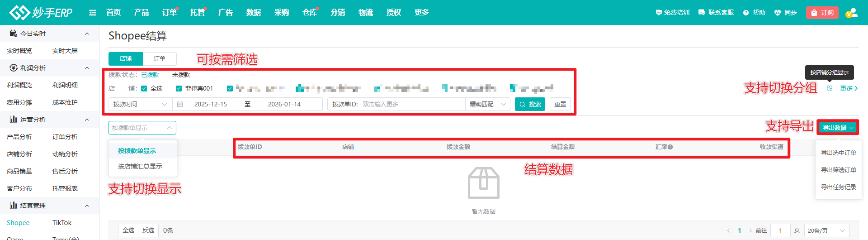
Task: Choose 导出任务记录 option
Action: point(839,187)
